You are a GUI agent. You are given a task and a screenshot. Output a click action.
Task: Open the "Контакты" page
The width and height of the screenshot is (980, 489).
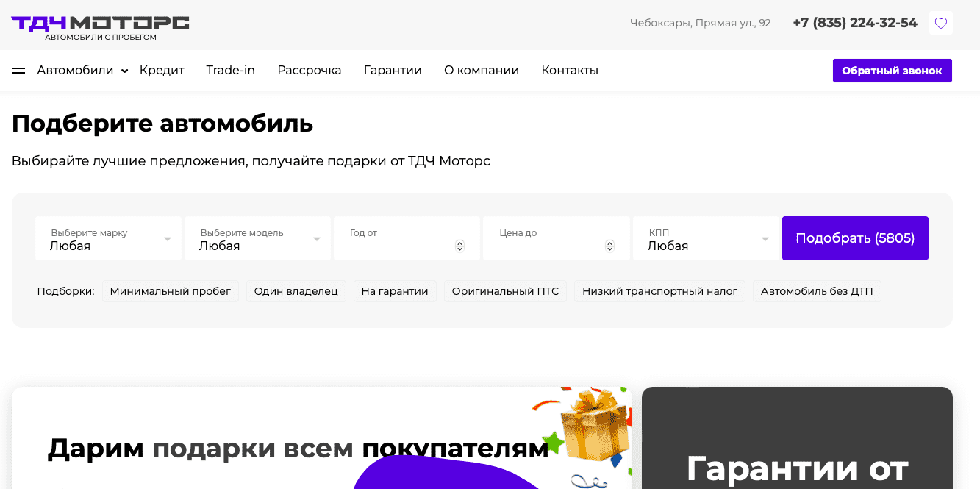(569, 70)
